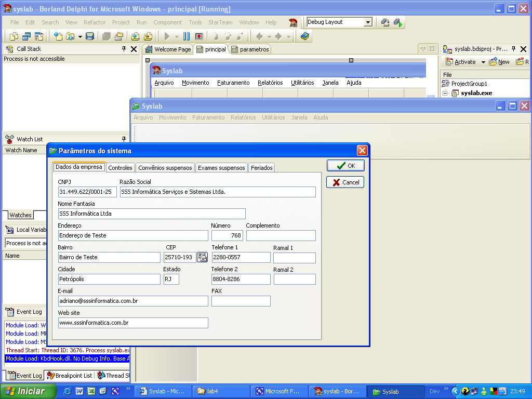Click the Web site input field

[x=133, y=323]
